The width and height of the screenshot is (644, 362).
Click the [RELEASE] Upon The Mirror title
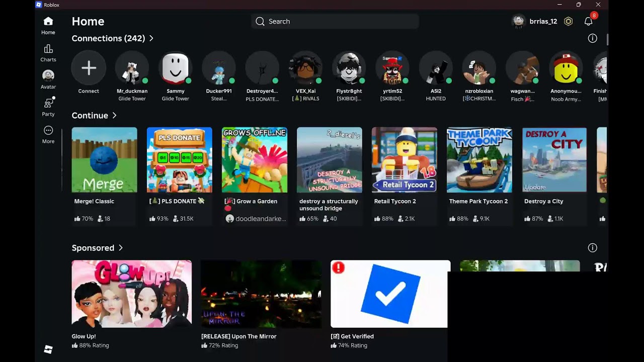(x=239, y=336)
